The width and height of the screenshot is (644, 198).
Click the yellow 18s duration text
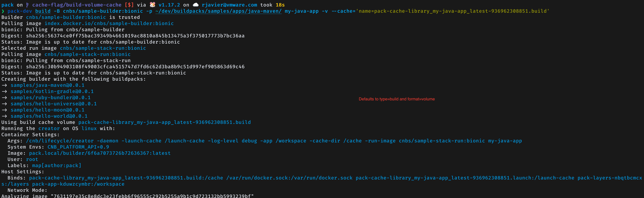[280, 5]
